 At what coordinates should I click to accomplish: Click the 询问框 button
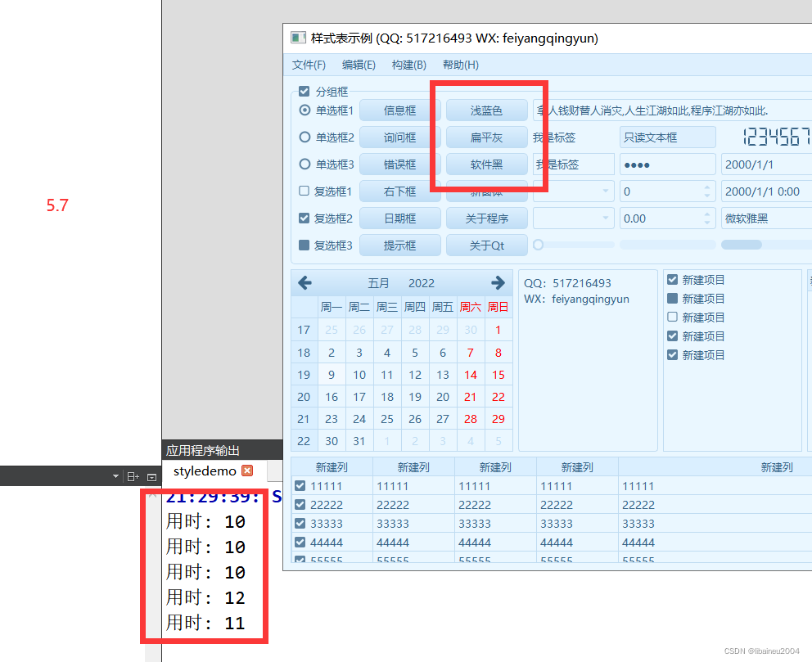399,137
